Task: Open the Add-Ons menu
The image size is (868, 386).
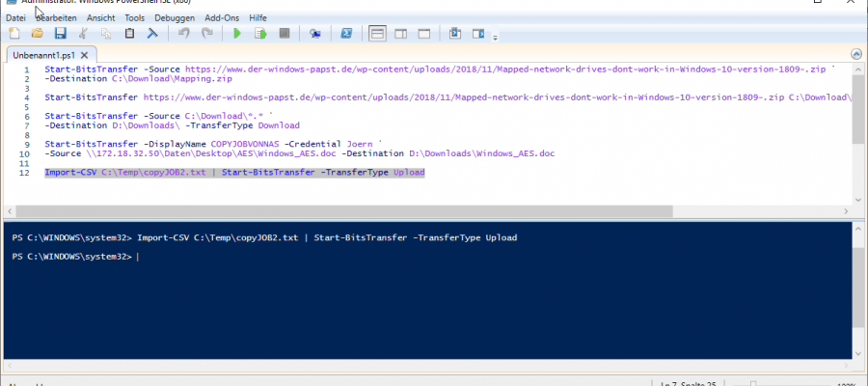Action: [222, 17]
